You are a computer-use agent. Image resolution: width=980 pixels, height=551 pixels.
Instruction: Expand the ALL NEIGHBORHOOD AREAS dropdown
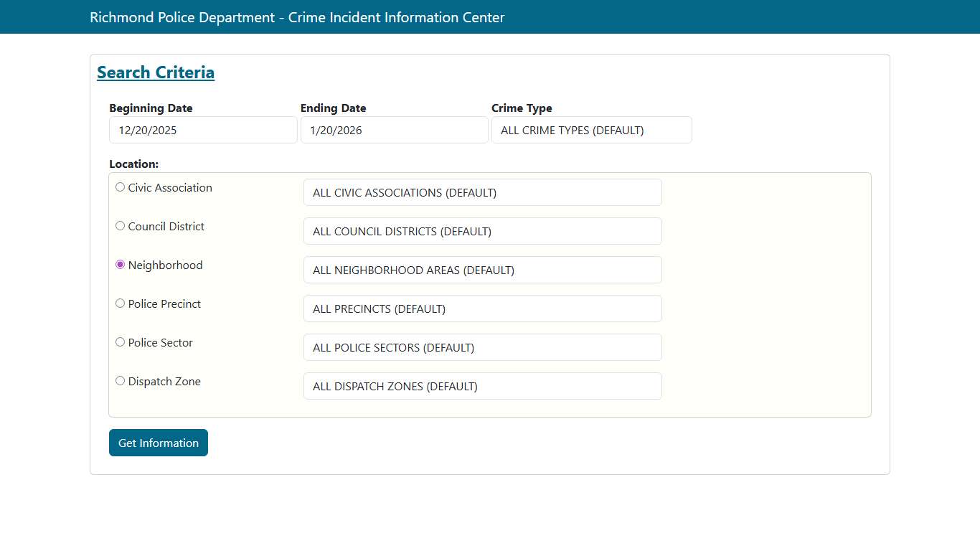pos(482,270)
